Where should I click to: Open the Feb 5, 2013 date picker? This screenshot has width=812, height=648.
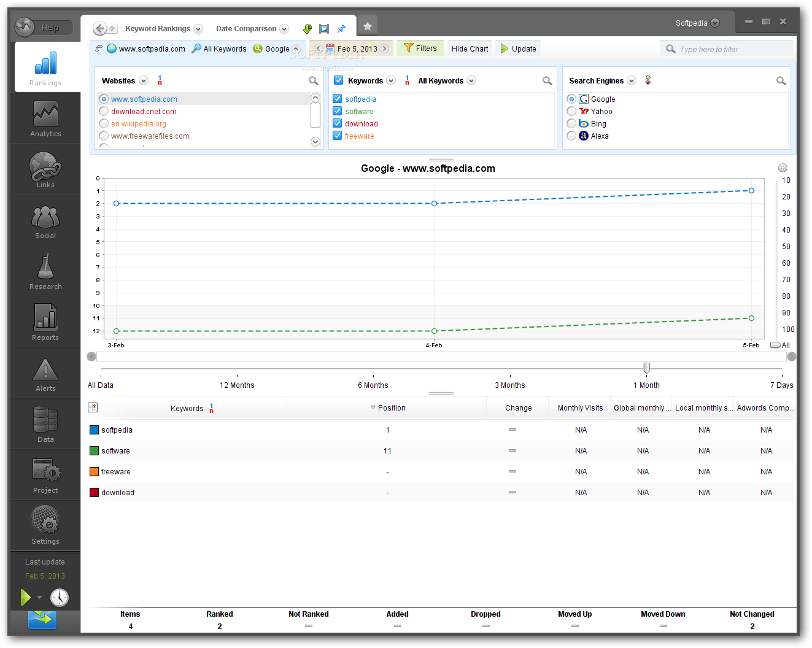pyautogui.click(x=352, y=48)
